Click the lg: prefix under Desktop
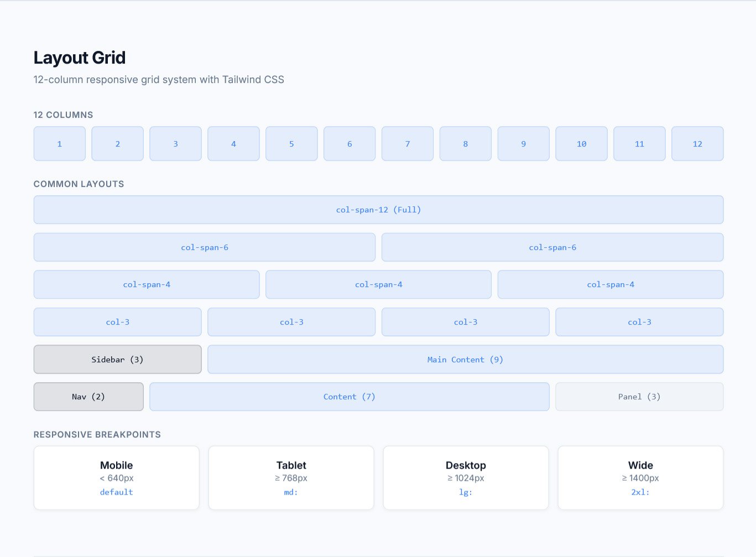This screenshot has height=557, width=756. 466,492
